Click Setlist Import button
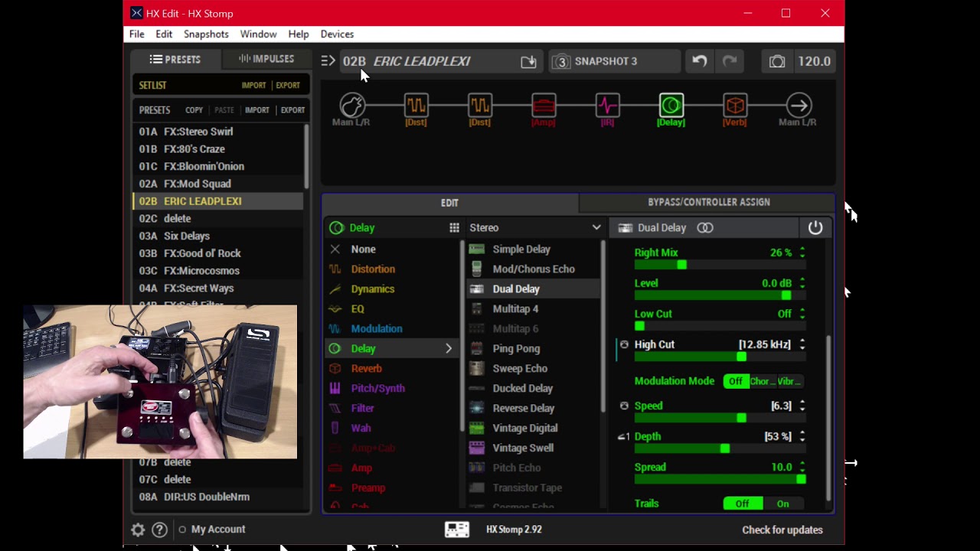The image size is (980, 551). coord(253,86)
